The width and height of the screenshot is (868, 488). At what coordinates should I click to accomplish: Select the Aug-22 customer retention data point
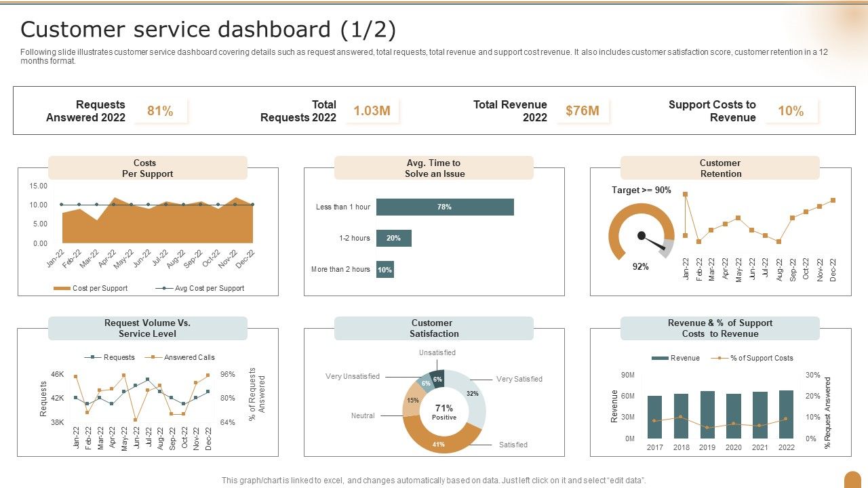779,241
